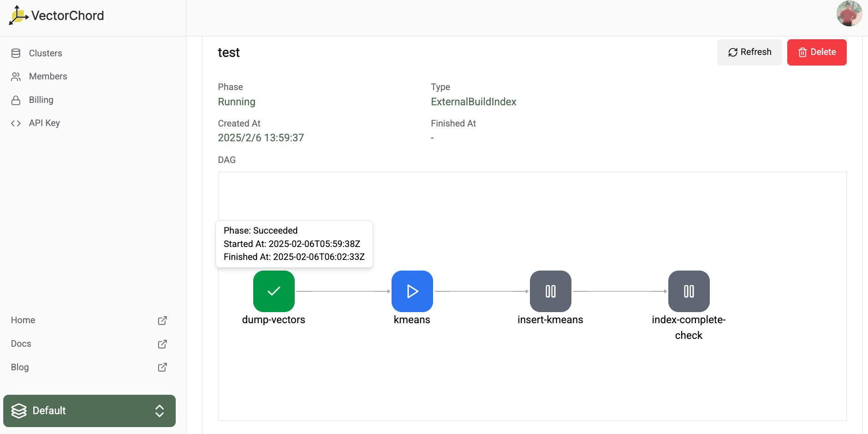Click the external link icon next to Home

pyautogui.click(x=162, y=320)
